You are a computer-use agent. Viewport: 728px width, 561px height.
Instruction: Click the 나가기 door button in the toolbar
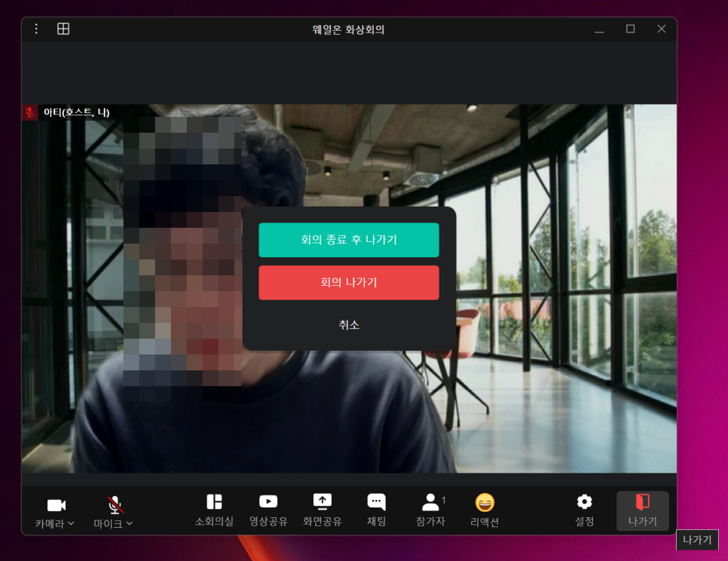[643, 510]
